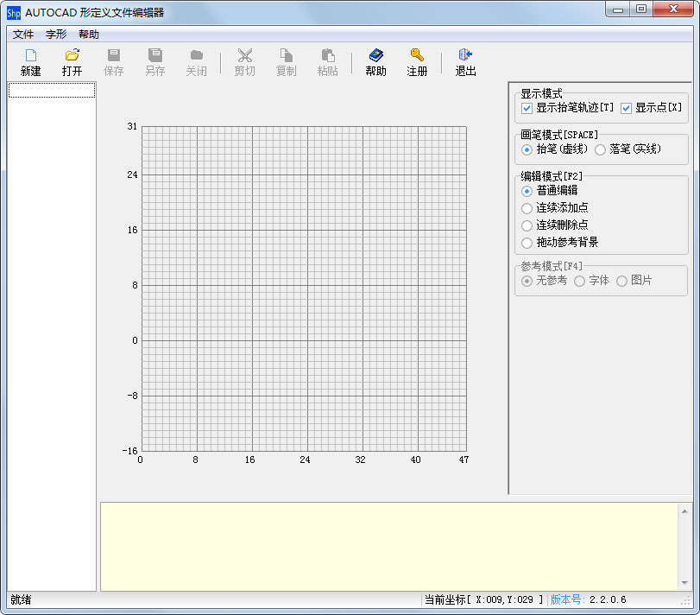Viewport: 700px width, 615px height.
Task: Click scroll down arrow of the code text area
Action: pos(684,583)
